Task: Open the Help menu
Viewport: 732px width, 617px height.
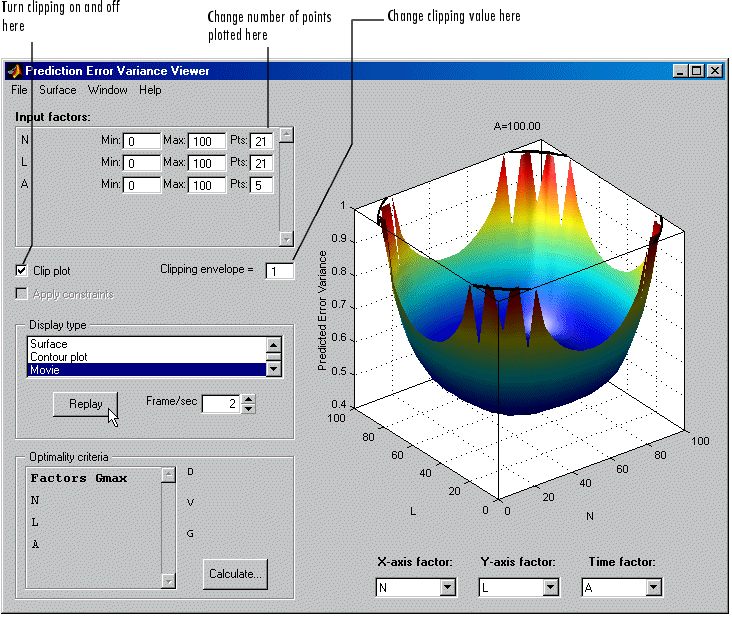Action: tap(150, 90)
